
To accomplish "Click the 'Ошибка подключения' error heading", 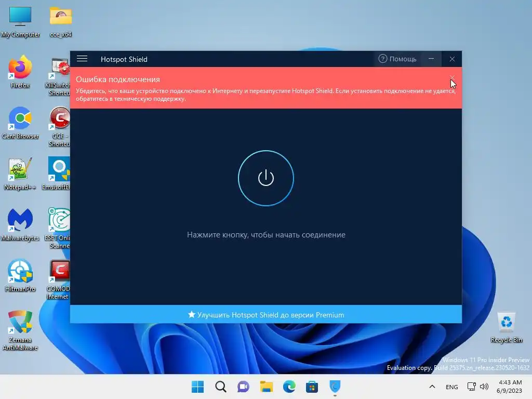I will coord(118,79).
